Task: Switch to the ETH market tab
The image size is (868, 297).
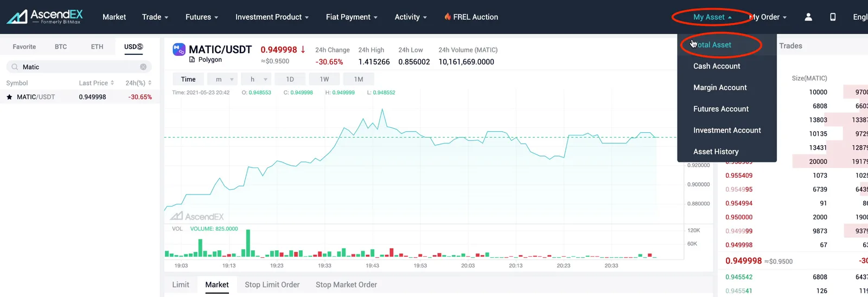Action: click(x=97, y=47)
